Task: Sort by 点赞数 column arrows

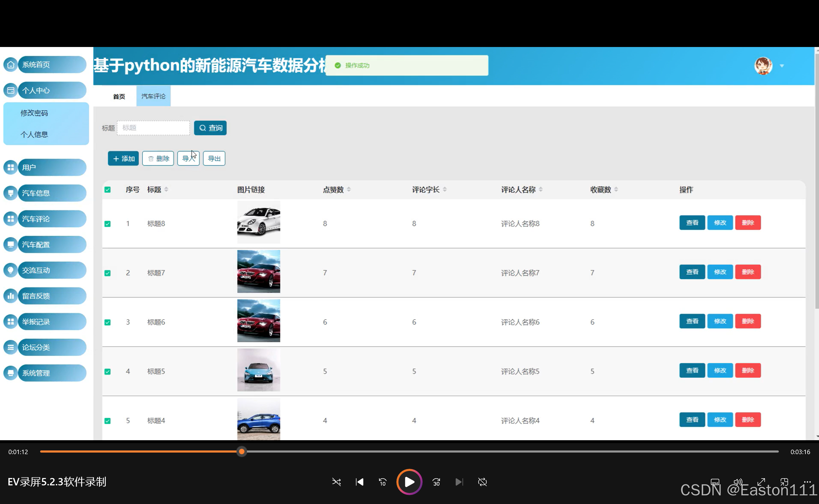Action: 349,190
